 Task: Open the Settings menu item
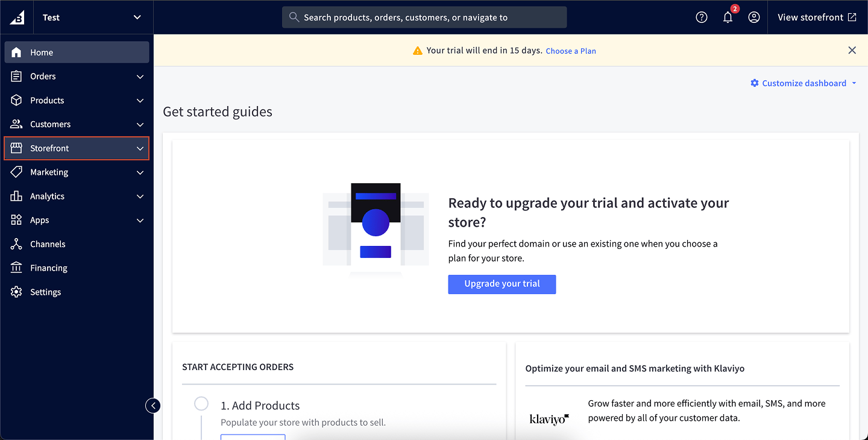[x=77, y=292]
